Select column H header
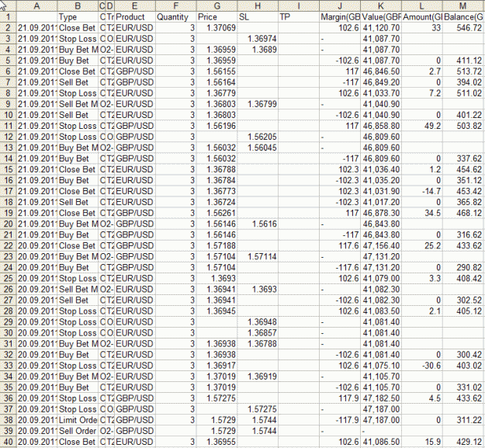This screenshot has width=485, height=448. (258, 5)
